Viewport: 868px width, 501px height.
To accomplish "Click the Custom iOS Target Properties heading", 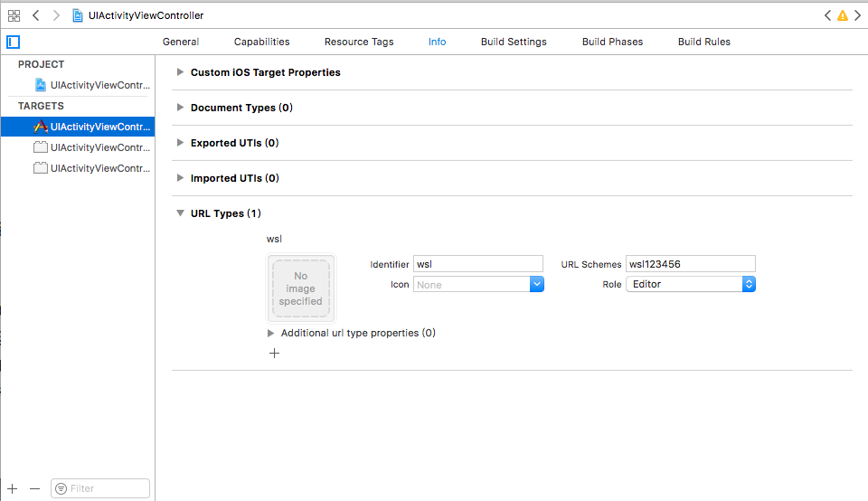I will pyautogui.click(x=265, y=72).
